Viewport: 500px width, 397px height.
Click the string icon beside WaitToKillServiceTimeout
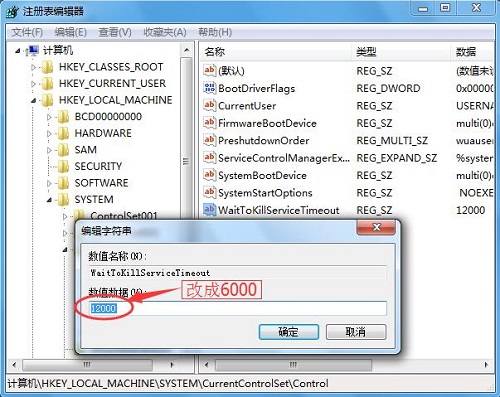[x=209, y=210]
